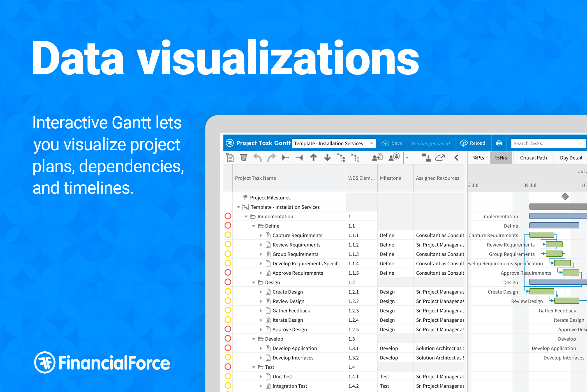Expand the Capture Requirements task row

pos(261,235)
